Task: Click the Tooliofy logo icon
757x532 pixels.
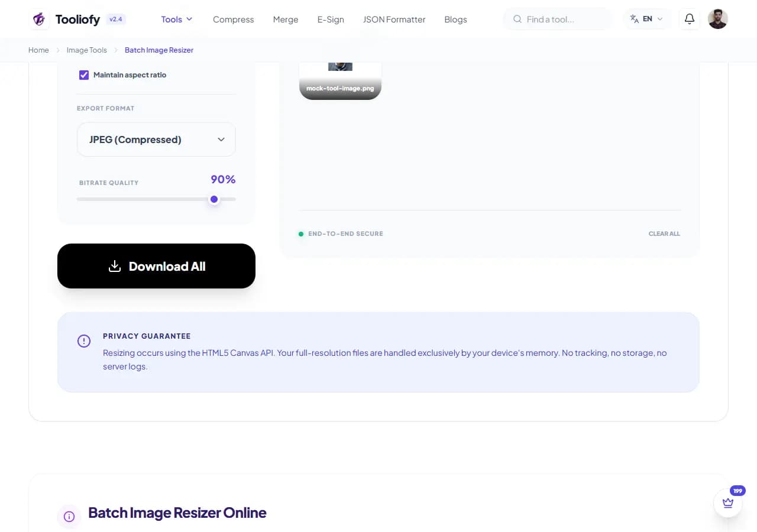Action: click(40, 19)
